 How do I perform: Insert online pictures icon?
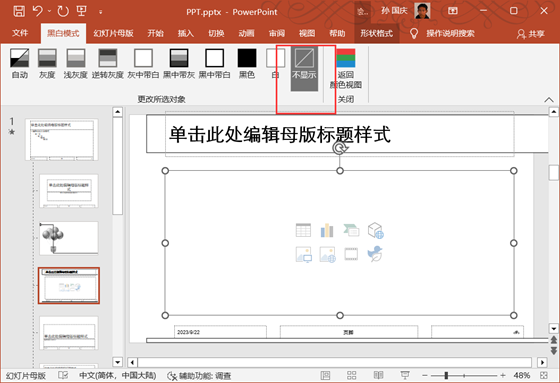click(x=328, y=254)
